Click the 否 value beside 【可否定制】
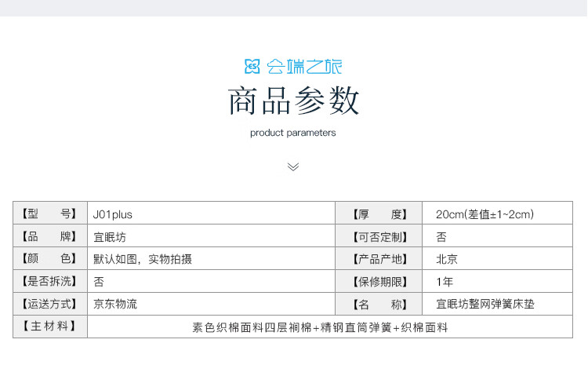Image resolution: width=588 pixels, height=365 pixels. tap(441, 236)
